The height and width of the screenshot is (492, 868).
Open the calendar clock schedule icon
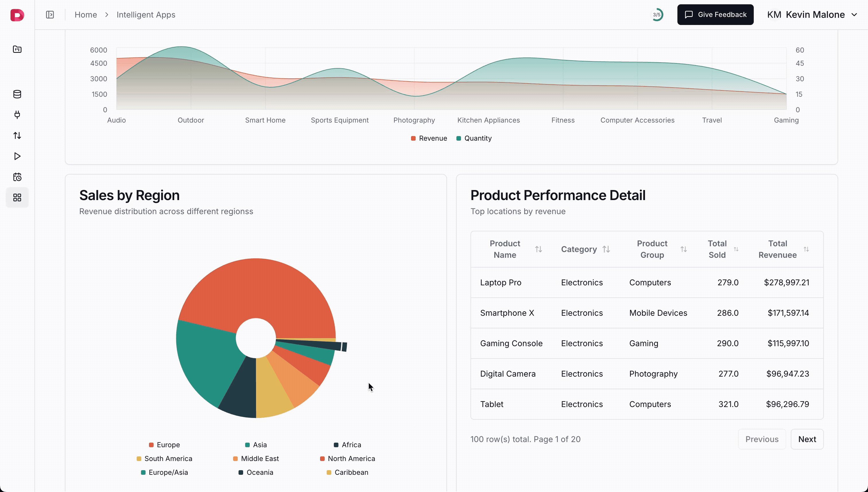[x=17, y=177]
